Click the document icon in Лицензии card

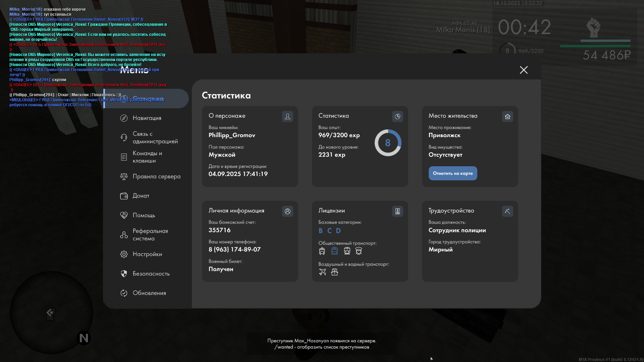tap(397, 211)
